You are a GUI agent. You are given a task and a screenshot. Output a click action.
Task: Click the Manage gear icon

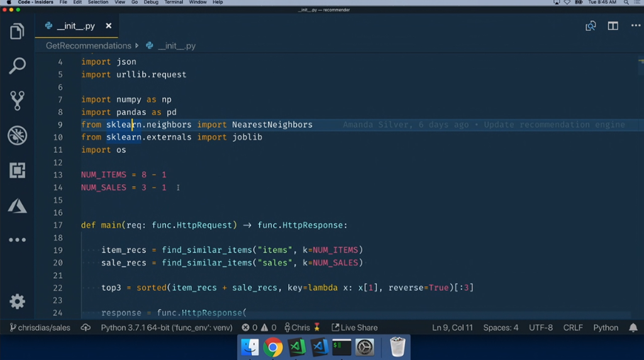[x=17, y=302]
